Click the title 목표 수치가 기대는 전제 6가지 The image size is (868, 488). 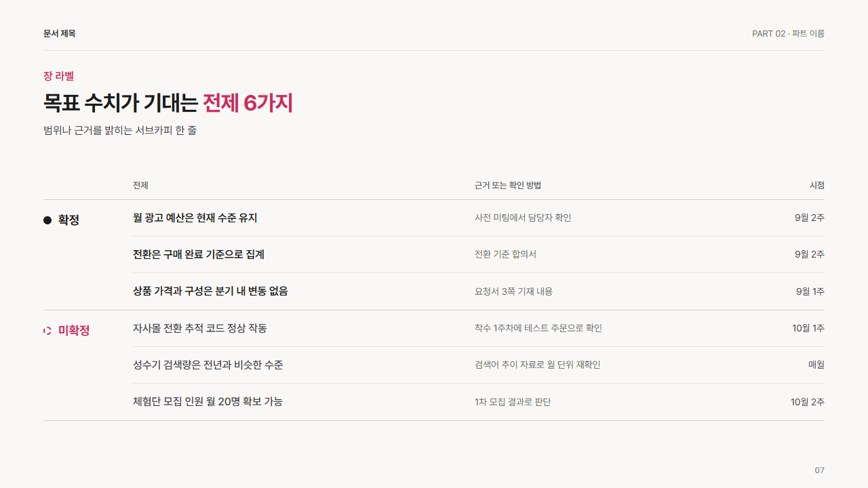(168, 103)
